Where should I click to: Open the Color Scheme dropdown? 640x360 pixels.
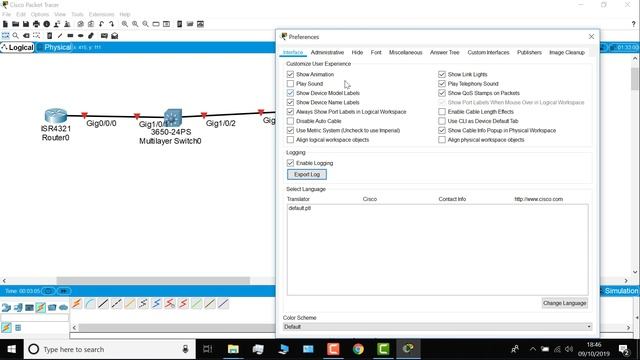pyautogui.click(x=438, y=327)
